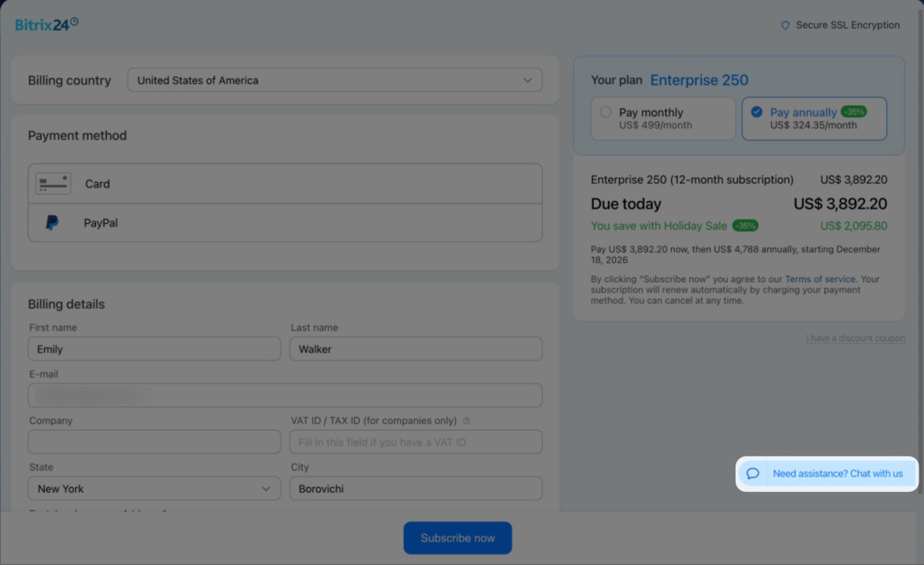The width and height of the screenshot is (924, 565).
Task: Open the Terms of service link
Action: pyautogui.click(x=820, y=279)
